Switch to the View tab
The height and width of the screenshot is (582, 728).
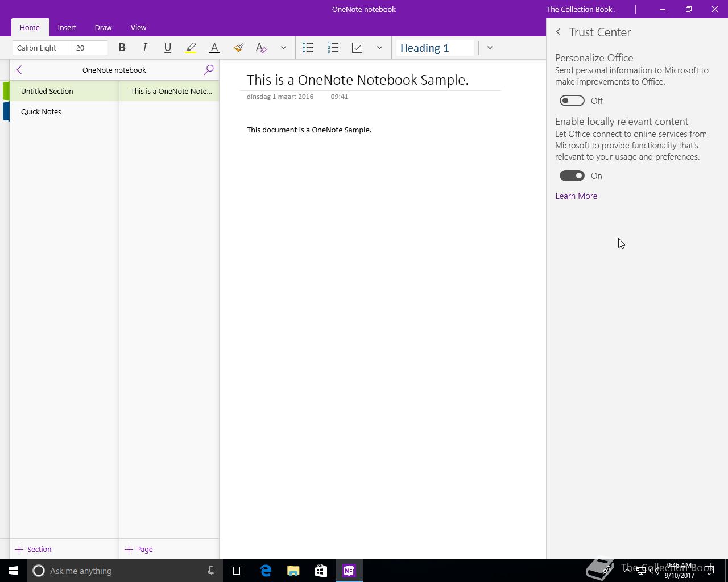coord(138,27)
